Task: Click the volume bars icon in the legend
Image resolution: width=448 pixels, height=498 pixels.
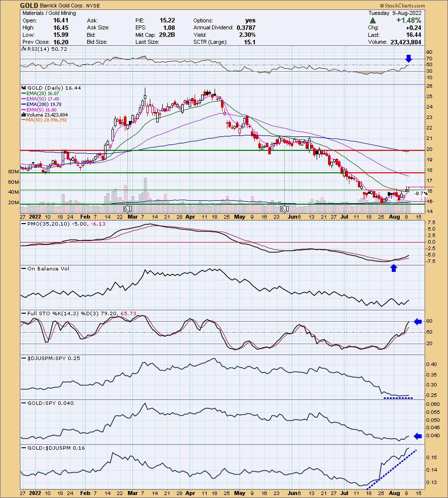Action: point(24,115)
